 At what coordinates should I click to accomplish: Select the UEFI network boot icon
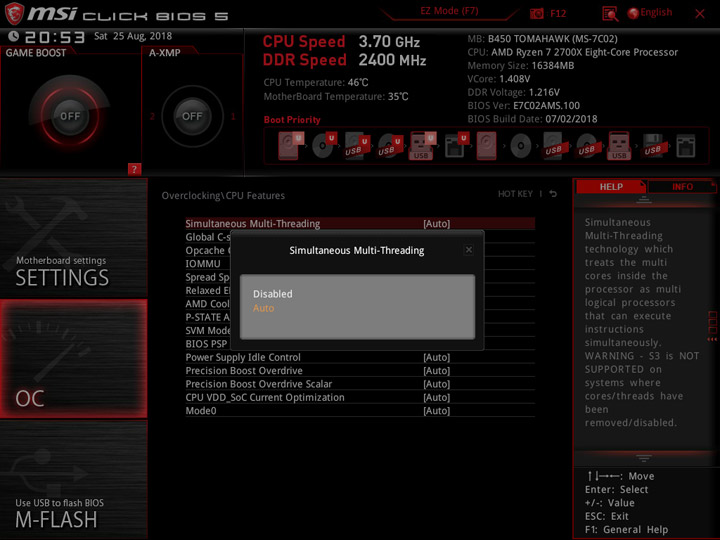tap(456, 146)
